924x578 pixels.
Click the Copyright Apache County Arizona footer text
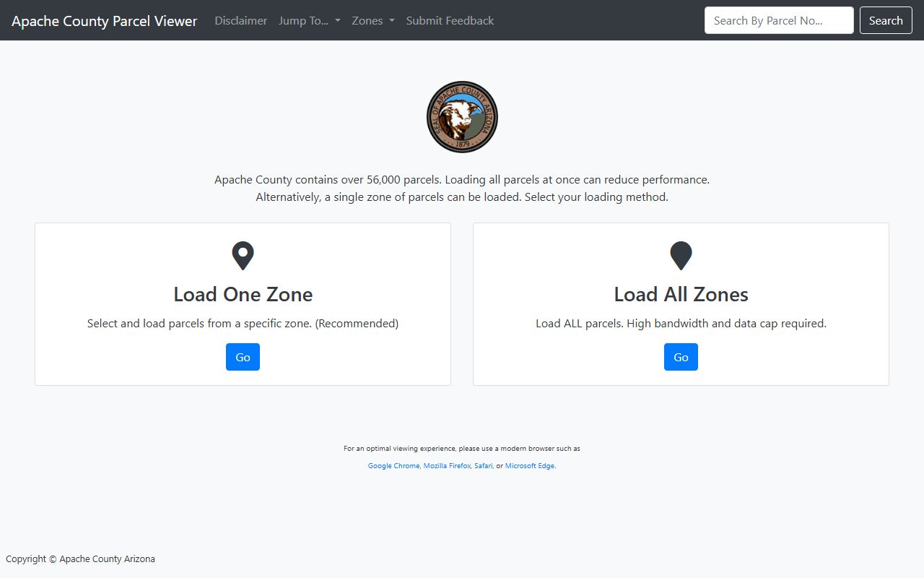coord(80,558)
